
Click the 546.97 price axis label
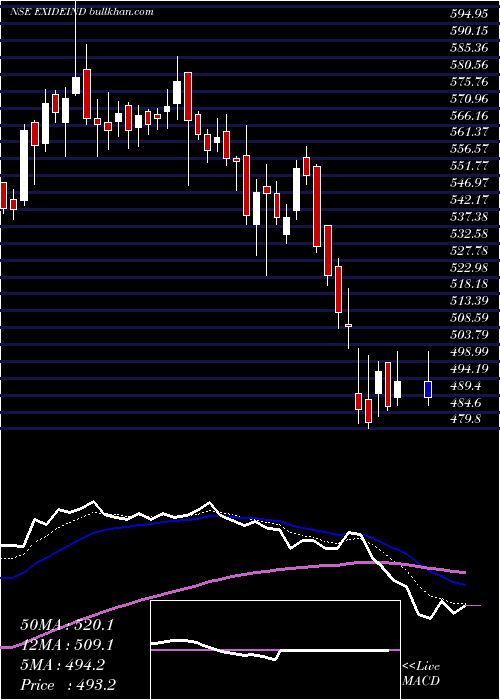pos(469,183)
